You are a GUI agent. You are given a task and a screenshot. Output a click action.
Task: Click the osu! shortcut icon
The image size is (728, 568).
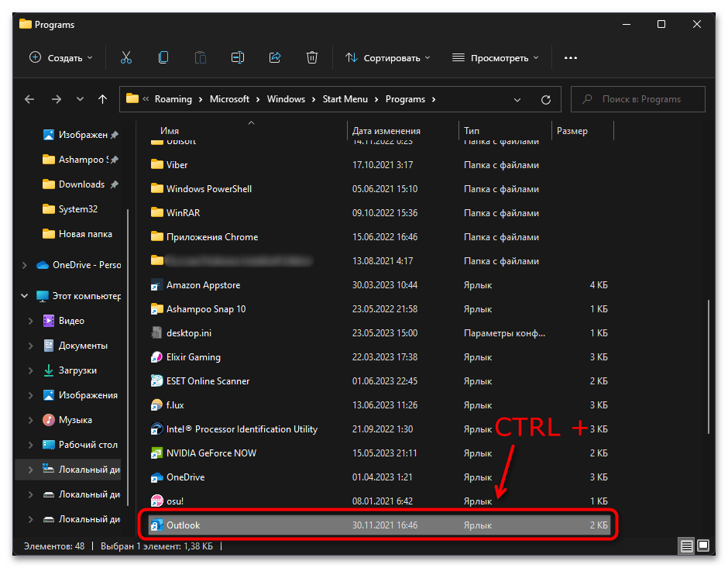tap(157, 501)
